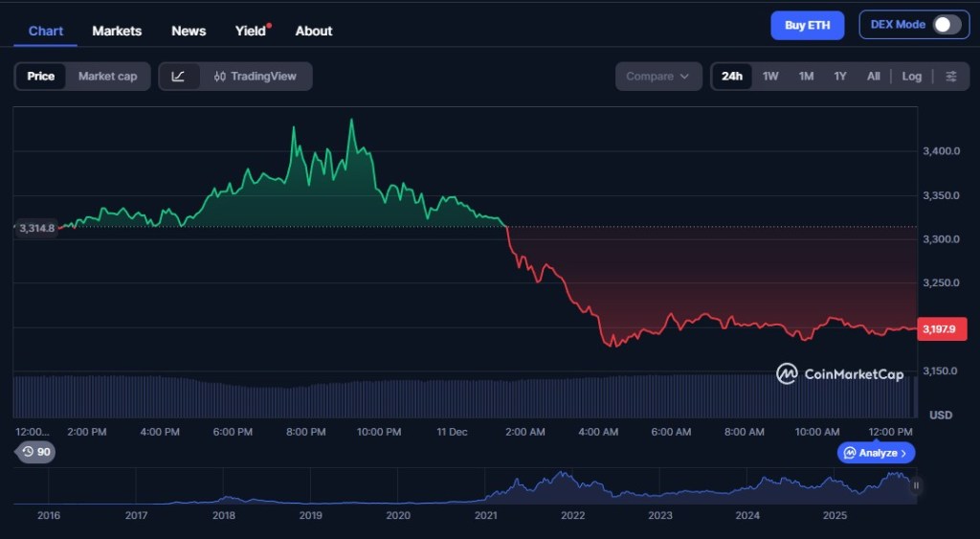The image size is (980, 539).
Task: Click the Buy ETH button
Action: (807, 25)
